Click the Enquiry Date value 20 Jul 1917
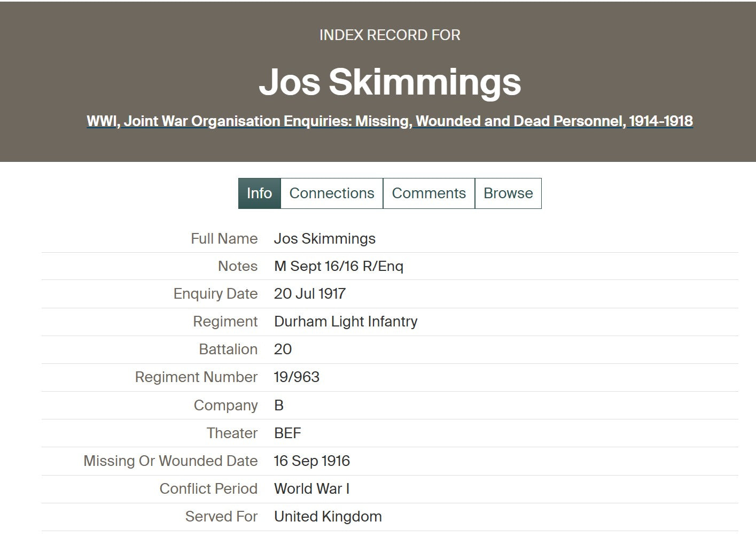 tap(309, 294)
